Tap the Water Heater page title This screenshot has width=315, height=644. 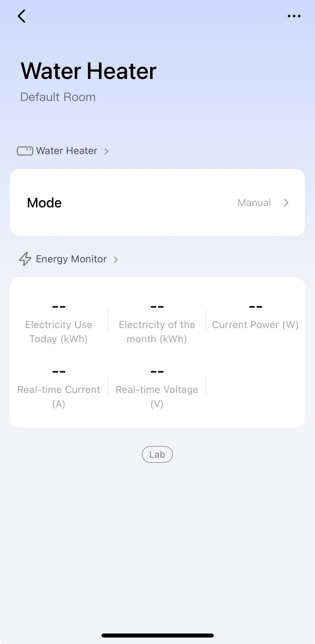click(x=88, y=71)
